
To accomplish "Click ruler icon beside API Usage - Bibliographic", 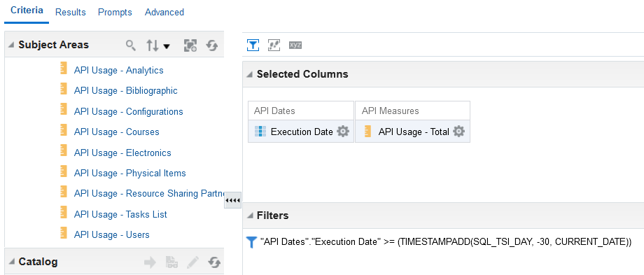I will tap(63, 89).
